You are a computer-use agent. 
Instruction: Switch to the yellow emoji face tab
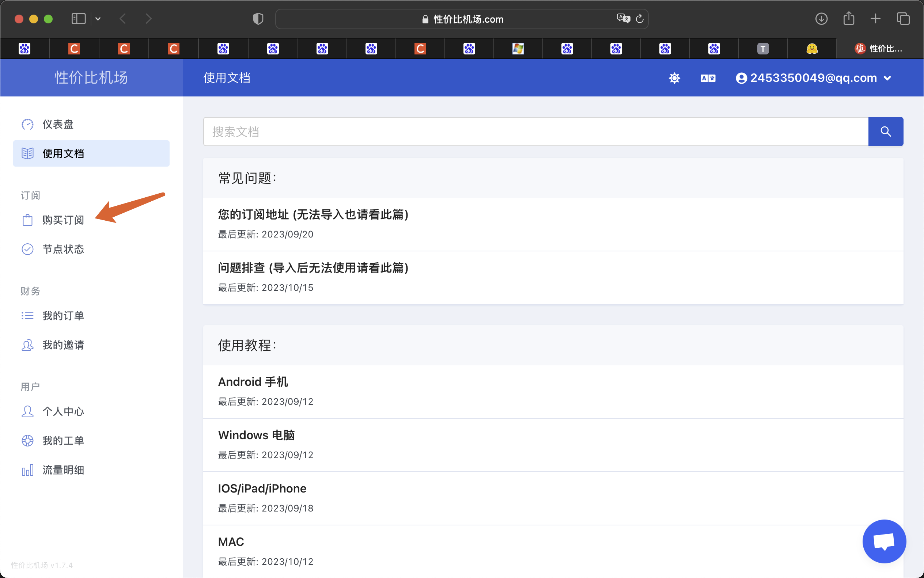point(811,49)
